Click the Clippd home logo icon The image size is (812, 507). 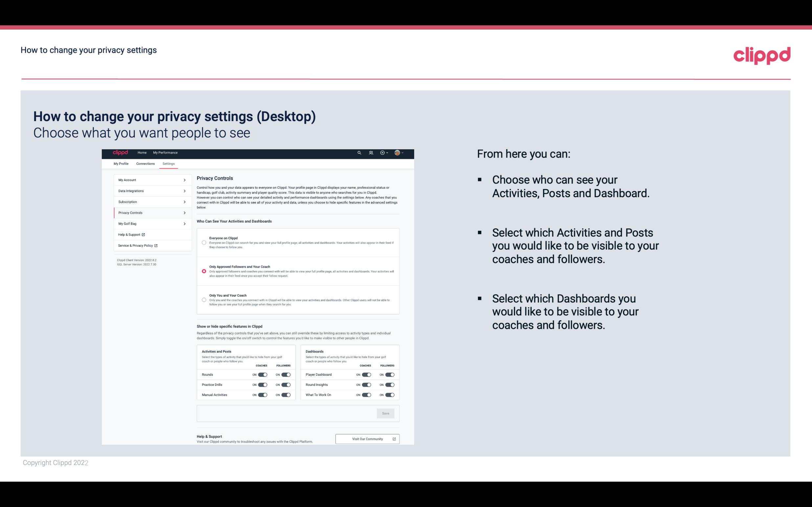point(121,153)
